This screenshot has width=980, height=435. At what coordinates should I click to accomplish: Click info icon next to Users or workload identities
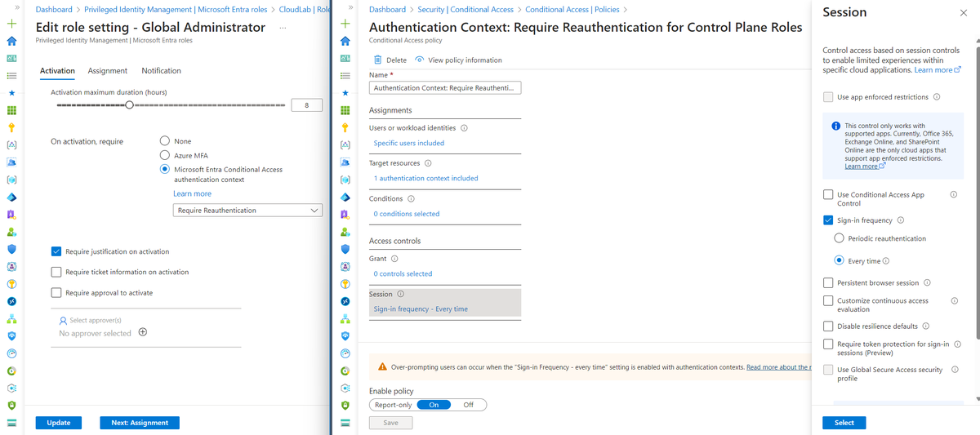(464, 128)
